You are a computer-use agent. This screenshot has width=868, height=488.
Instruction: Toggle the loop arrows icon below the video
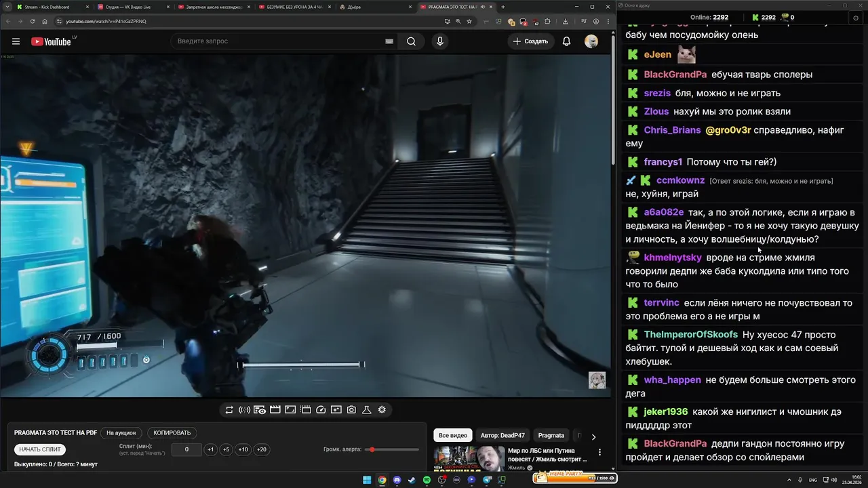click(x=229, y=410)
